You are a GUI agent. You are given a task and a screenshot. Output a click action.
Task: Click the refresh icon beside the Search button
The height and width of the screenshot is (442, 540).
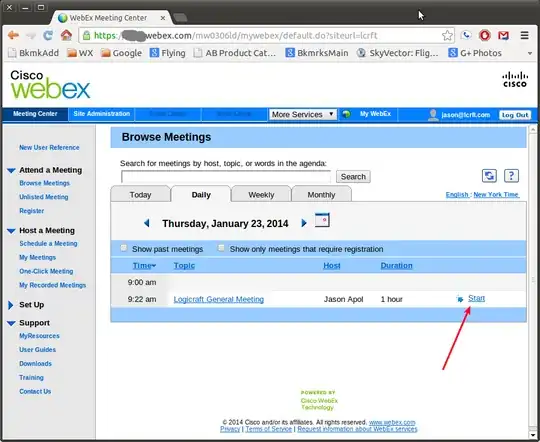coord(489,176)
